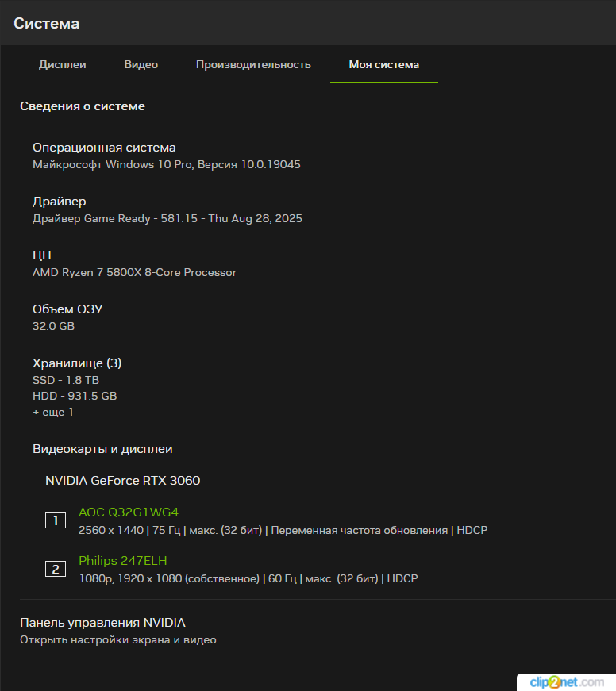Click the Windows 10 Pro version text

point(166,164)
